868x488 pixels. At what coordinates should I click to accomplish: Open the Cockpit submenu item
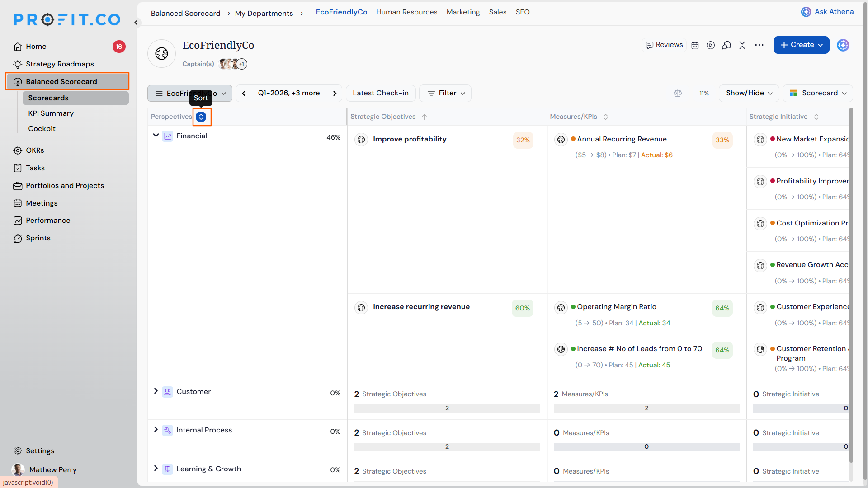pyautogui.click(x=42, y=129)
